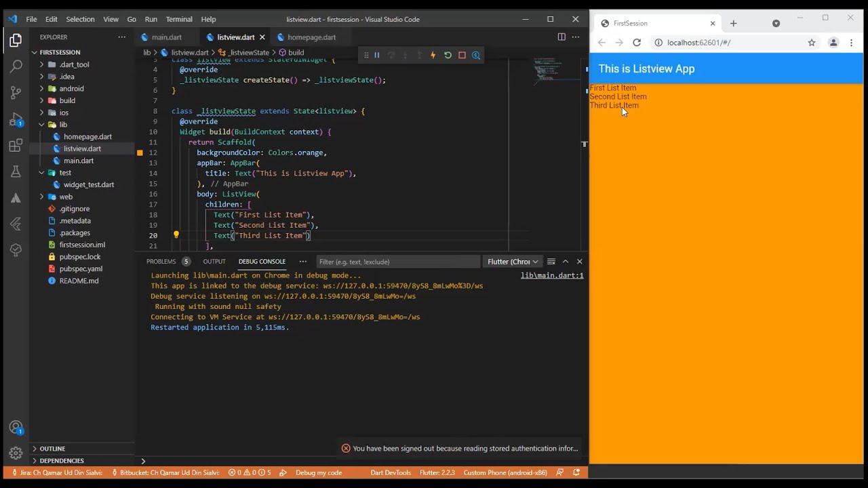Viewport: 868px width, 488px height.
Task: Click Dart DevTools in status bar
Action: tap(390, 472)
